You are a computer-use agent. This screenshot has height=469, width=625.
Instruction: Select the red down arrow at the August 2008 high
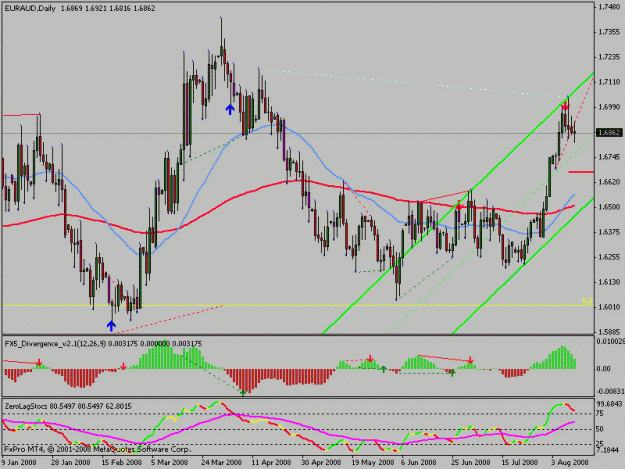click(565, 106)
